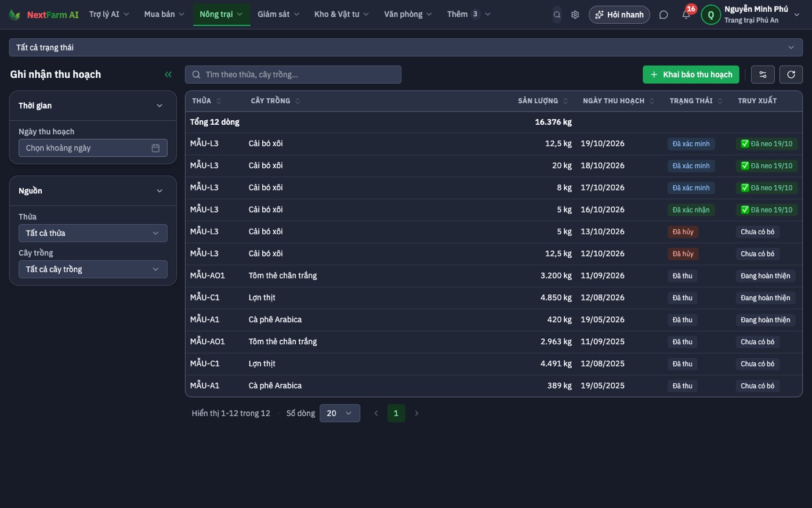
Task: Open table column settings sliders icon
Action: coord(763,74)
